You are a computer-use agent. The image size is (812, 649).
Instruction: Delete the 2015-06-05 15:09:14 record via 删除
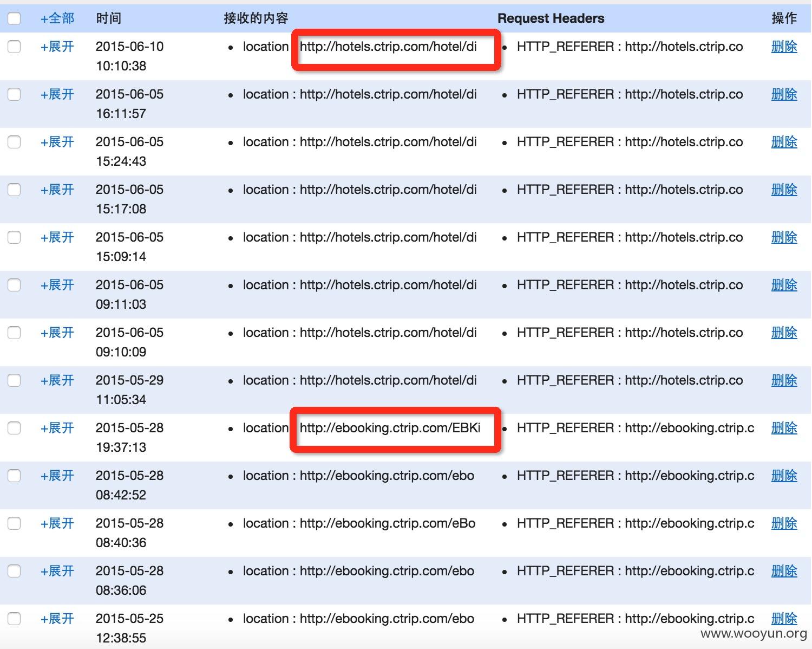tap(784, 237)
